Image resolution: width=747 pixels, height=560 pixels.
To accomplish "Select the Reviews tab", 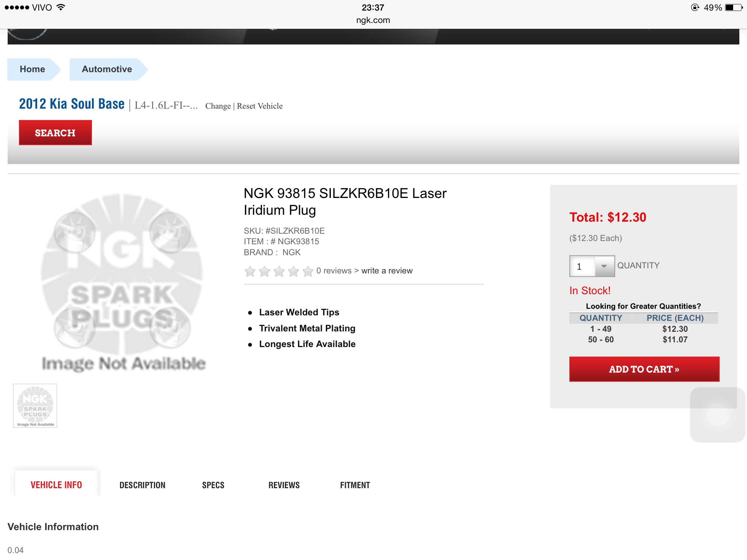I will pyautogui.click(x=284, y=485).
